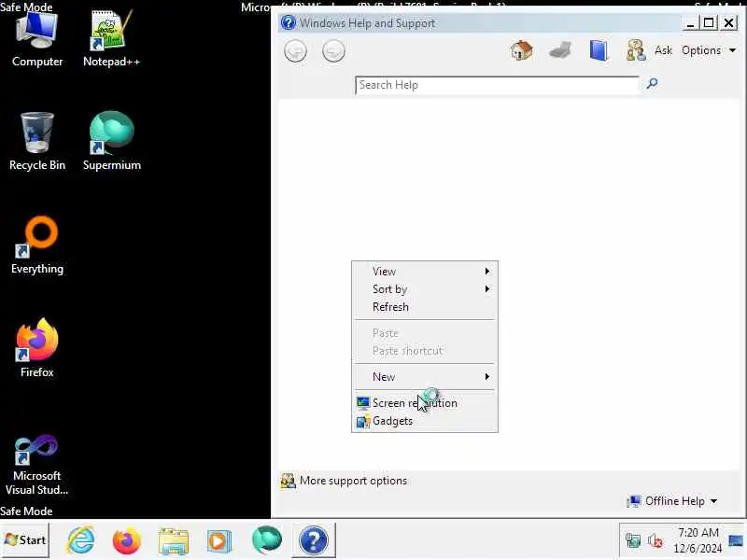Open Supermium from the taskbar
The height and width of the screenshot is (560, 747).
click(x=266, y=540)
